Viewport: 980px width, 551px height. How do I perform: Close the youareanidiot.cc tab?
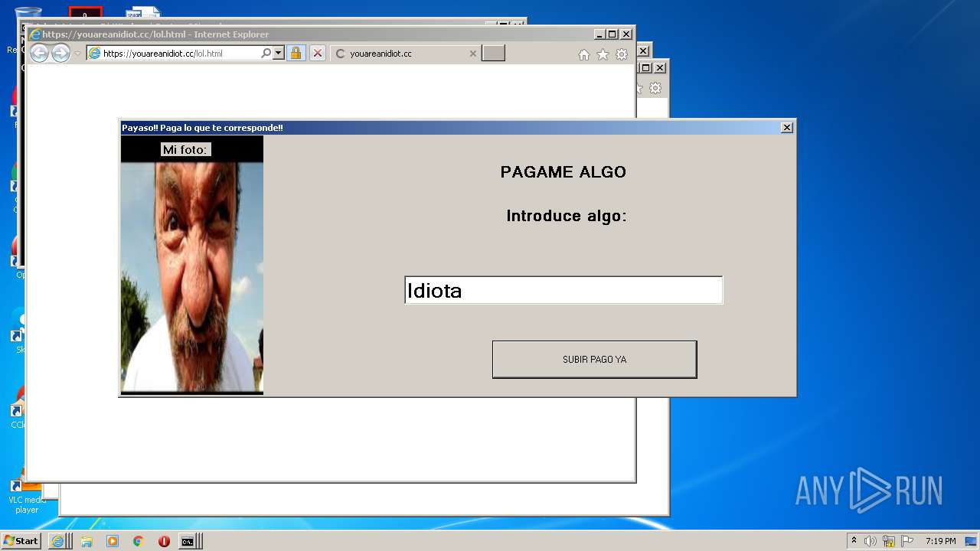pos(472,54)
